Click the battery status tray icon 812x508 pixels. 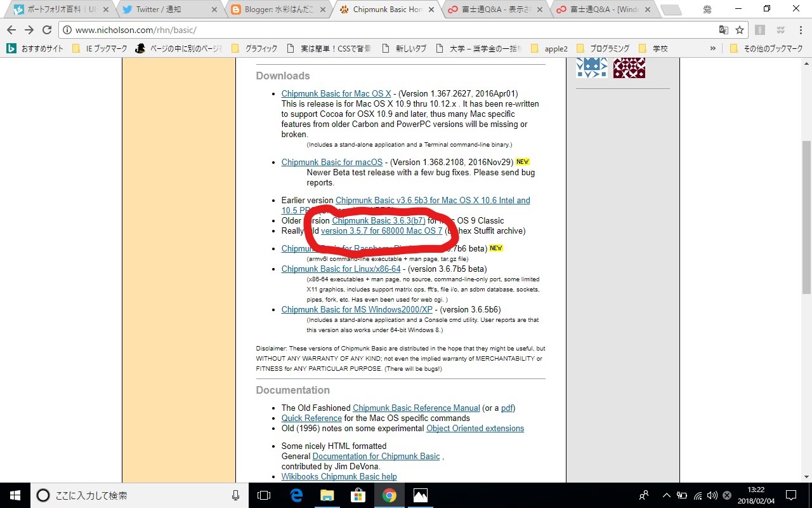pyautogui.click(x=683, y=495)
